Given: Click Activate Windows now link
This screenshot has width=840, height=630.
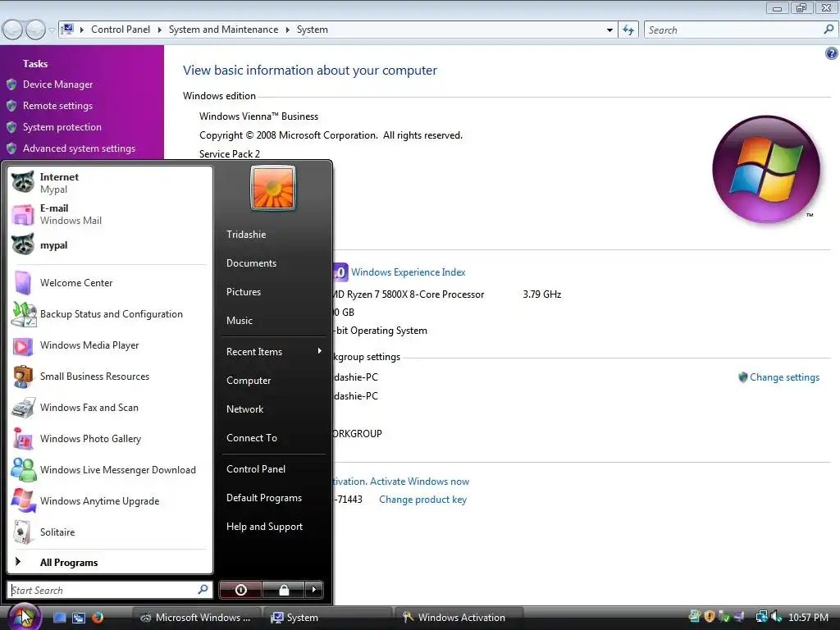Looking at the screenshot, I should point(419,481).
